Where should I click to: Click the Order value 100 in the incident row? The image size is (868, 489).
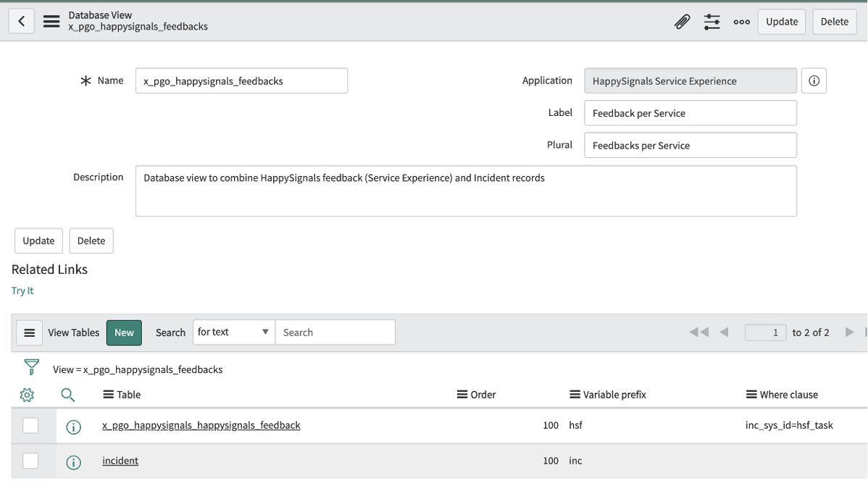click(x=550, y=461)
